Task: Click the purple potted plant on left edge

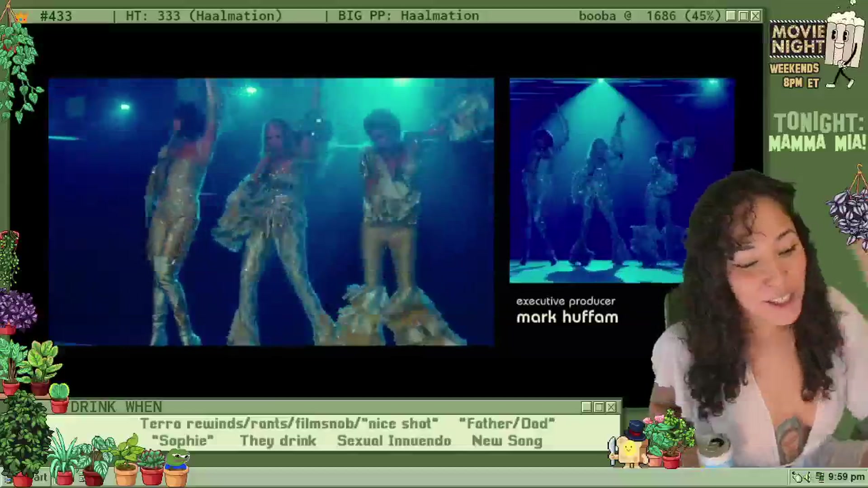Action: tap(17, 312)
